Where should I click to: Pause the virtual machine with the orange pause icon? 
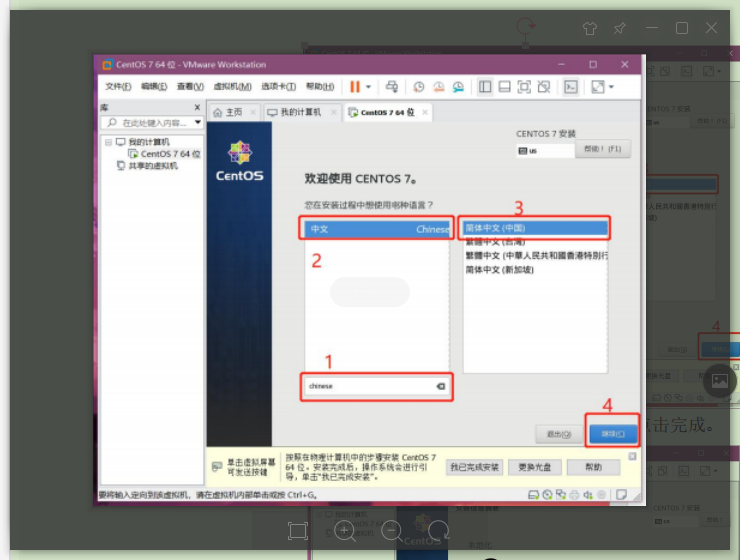coord(354,87)
